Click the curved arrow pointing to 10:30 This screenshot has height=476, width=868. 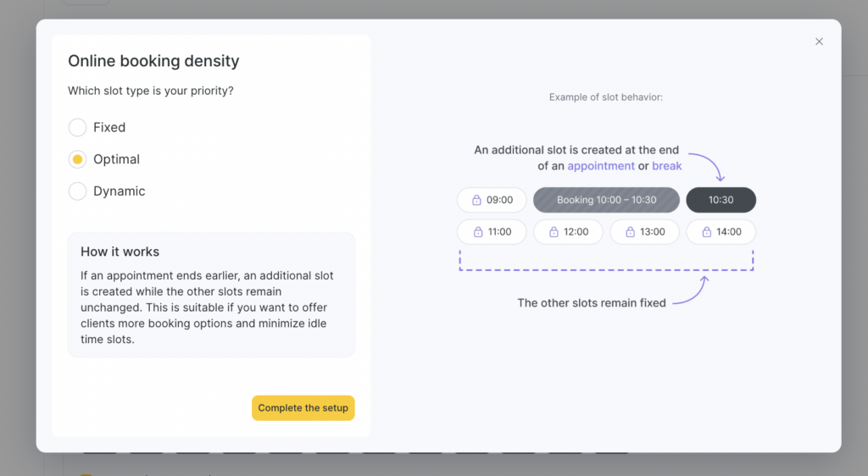tap(707, 164)
